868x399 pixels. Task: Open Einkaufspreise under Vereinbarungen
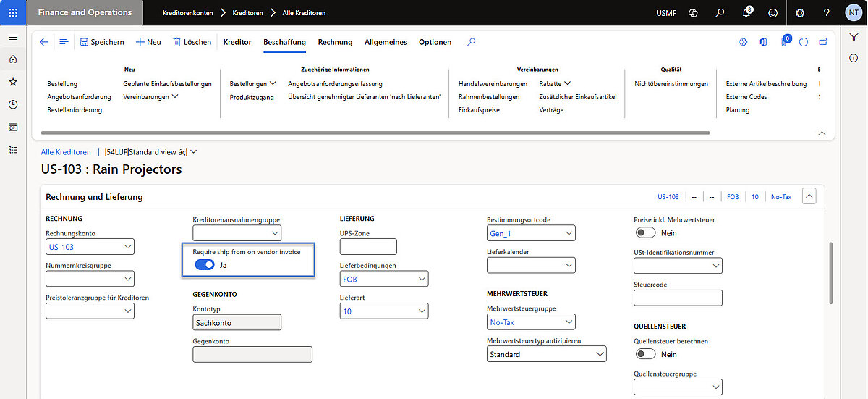(x=479, y=110)
